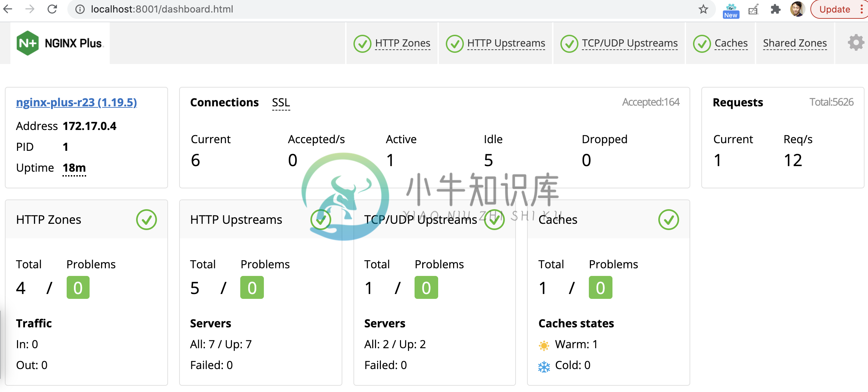Screen dimensions: 868x392
Task: Click the HTTP Zones green check icon in navbar
Action: (x=362, y=44)
